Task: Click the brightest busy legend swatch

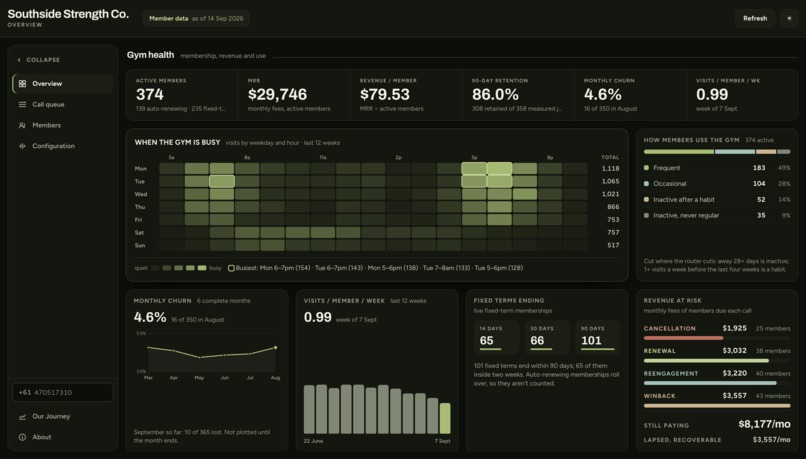Action: click(x=202, y=268)
